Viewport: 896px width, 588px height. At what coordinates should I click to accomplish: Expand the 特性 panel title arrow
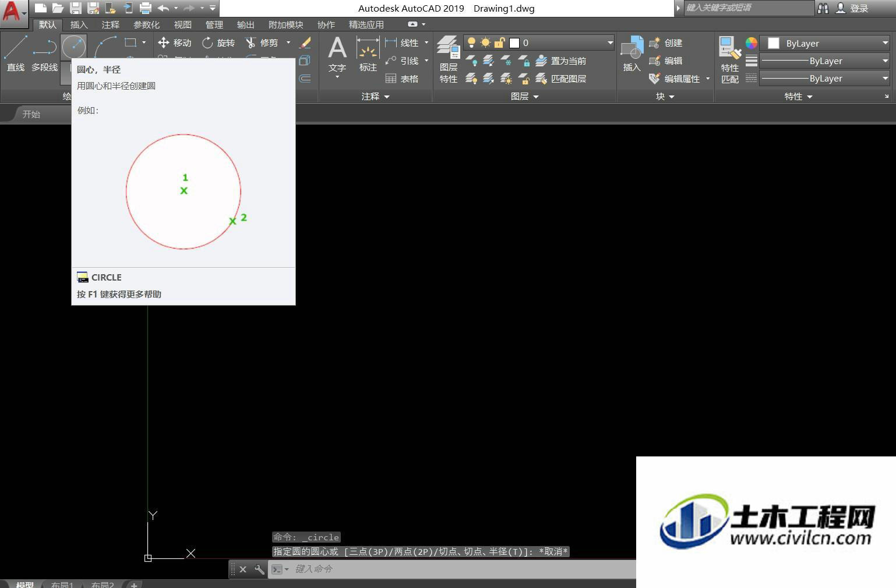click(x=810, y=97)
